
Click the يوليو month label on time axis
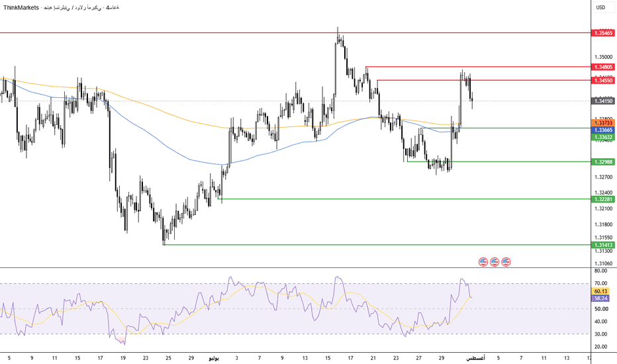214,359
